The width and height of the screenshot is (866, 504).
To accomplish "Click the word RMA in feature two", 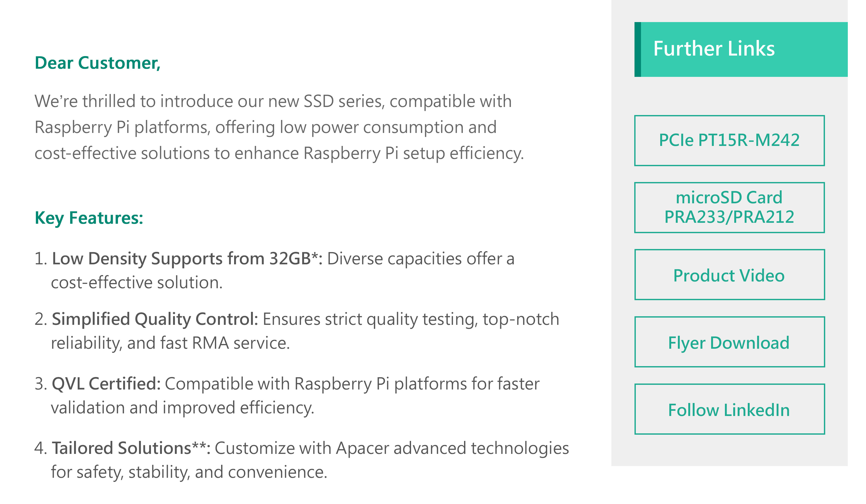I will [x=210, y=343].
